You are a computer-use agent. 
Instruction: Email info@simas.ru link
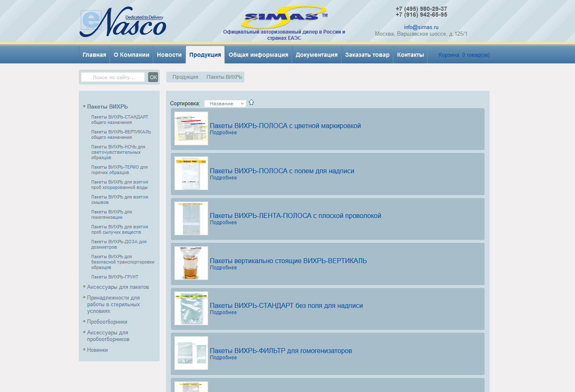click(x=421, y=27)
